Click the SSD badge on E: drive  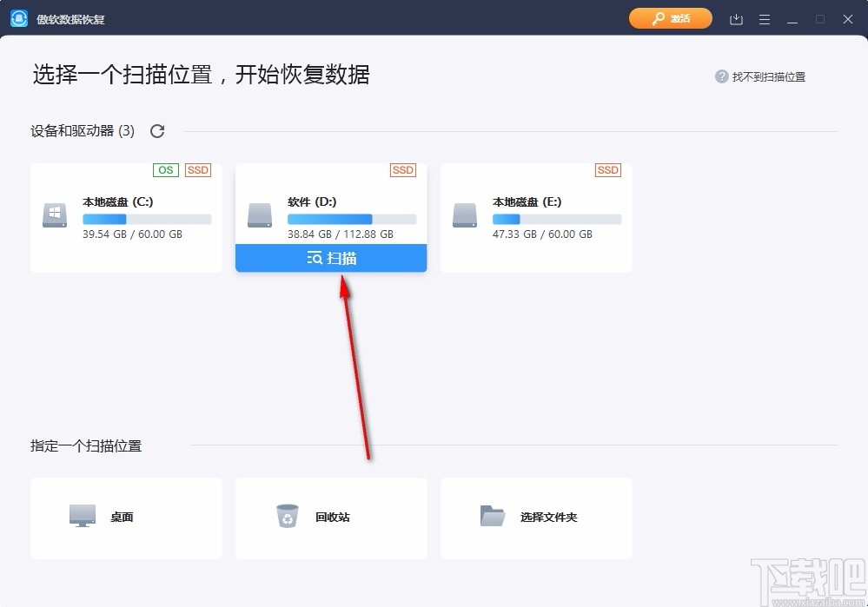click(x=607, y=170)
